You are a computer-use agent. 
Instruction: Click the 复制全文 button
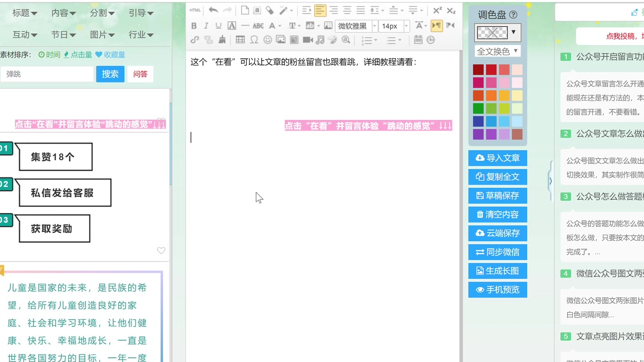(x=497, y=176)
